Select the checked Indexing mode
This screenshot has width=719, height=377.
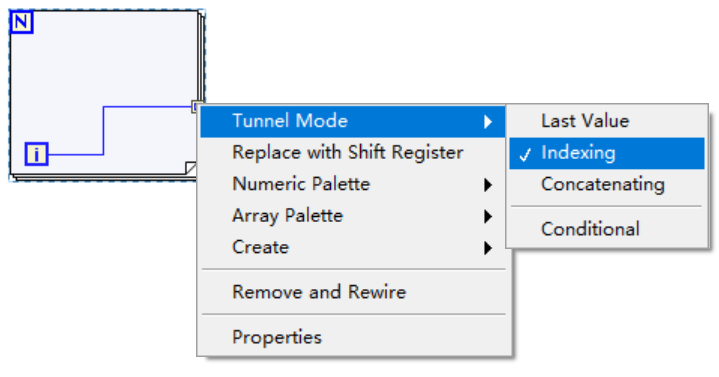pyautogui.click(x=607, y=153)
